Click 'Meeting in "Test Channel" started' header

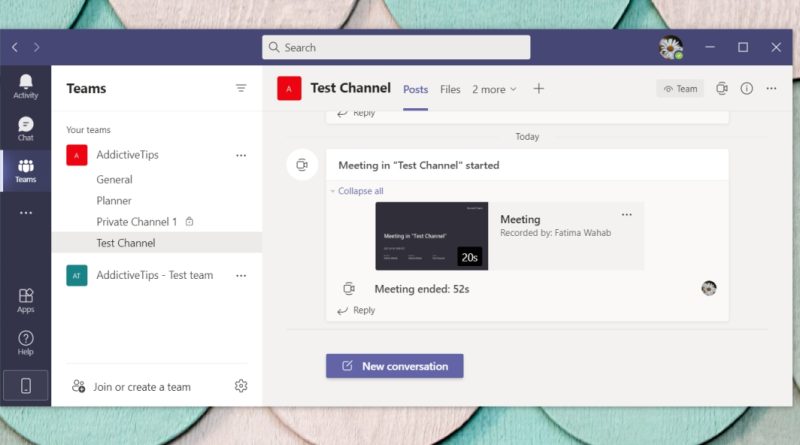[x=419, y=165]
